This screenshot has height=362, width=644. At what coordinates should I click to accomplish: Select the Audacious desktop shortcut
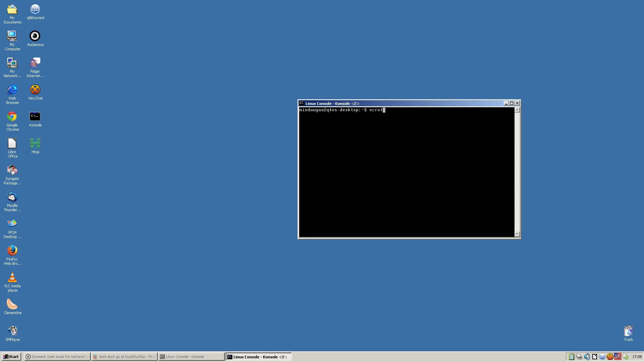[x=35, y=36]
